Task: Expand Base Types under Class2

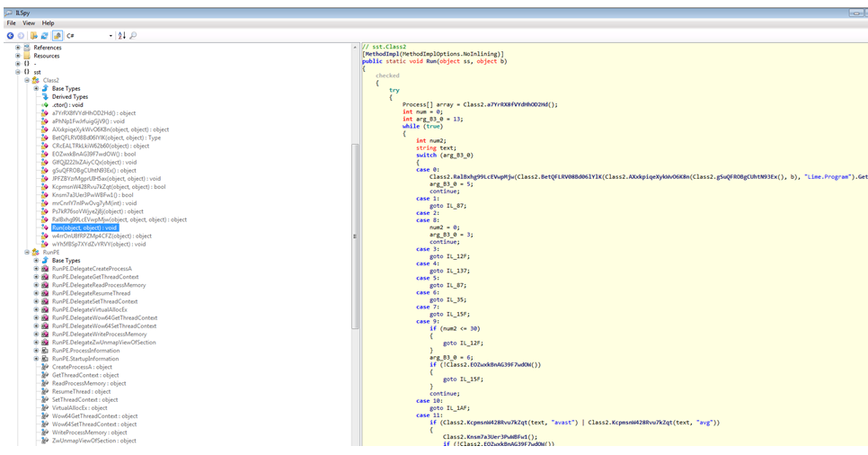Action: [36, 89]
